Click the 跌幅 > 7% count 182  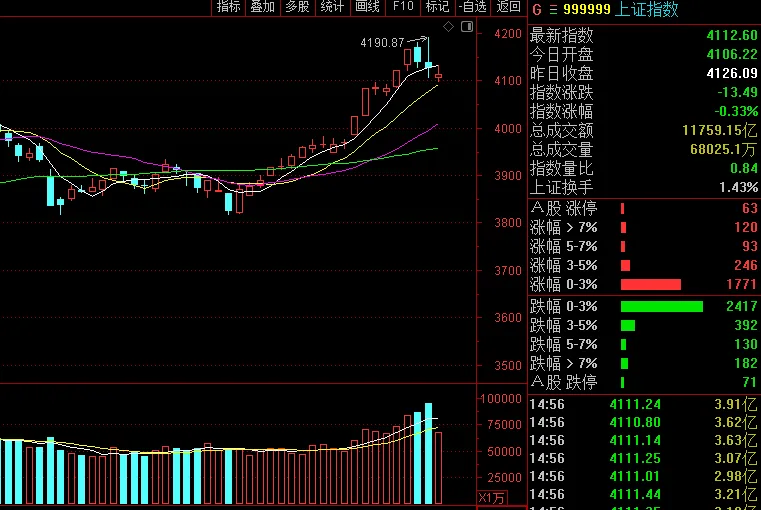[x=745, y=363]
